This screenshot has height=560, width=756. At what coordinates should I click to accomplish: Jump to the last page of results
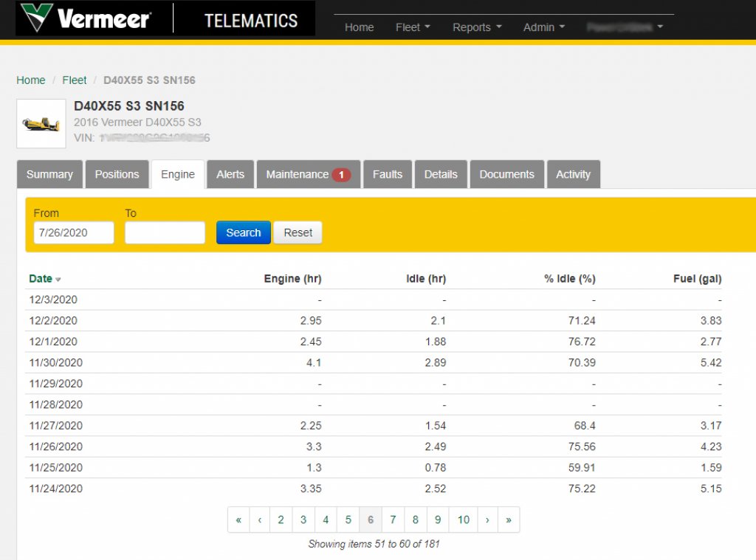click(509, 519)
